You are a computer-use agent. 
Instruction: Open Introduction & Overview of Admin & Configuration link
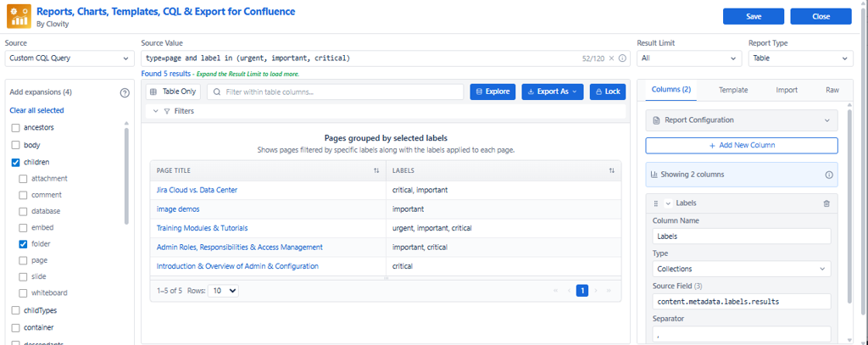237,266
